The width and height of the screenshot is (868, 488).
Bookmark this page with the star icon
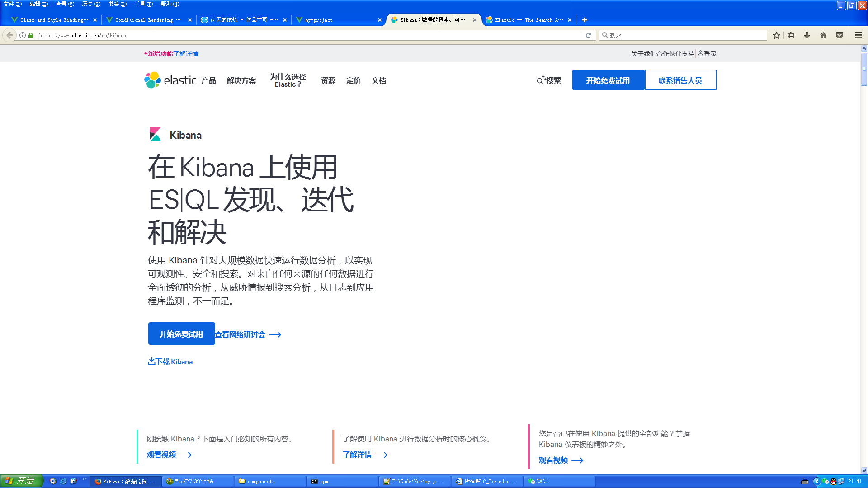click(x=777, y=35)
